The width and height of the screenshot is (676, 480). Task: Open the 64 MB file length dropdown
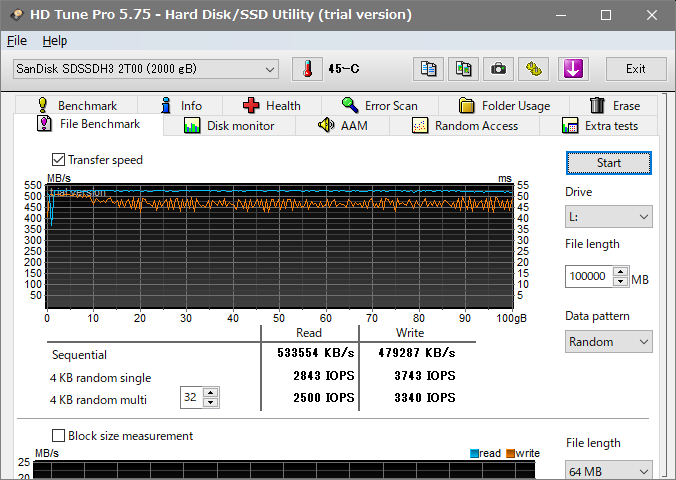(x=609, y=471)
